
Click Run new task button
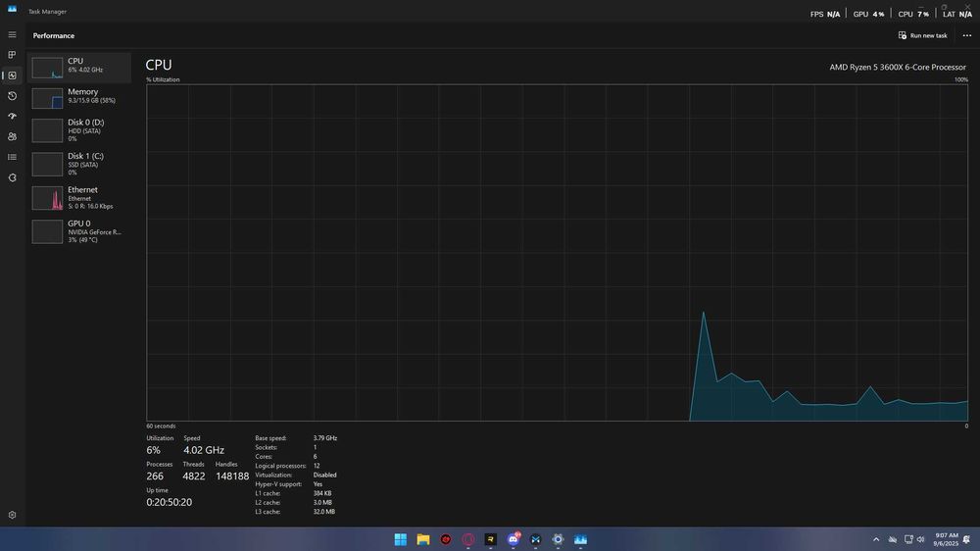coord(922,35)
